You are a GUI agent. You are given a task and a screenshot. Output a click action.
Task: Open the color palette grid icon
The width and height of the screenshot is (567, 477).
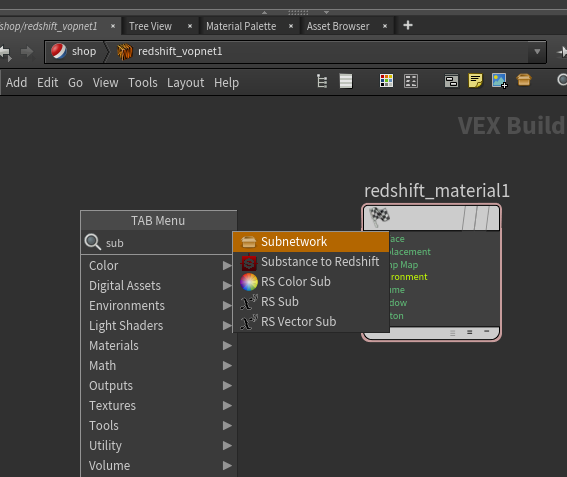point(386,81)
